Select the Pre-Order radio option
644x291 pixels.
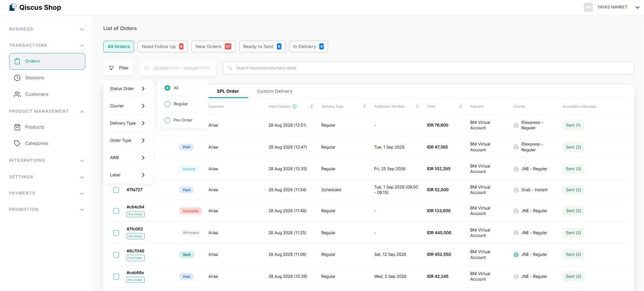point(167,120)
